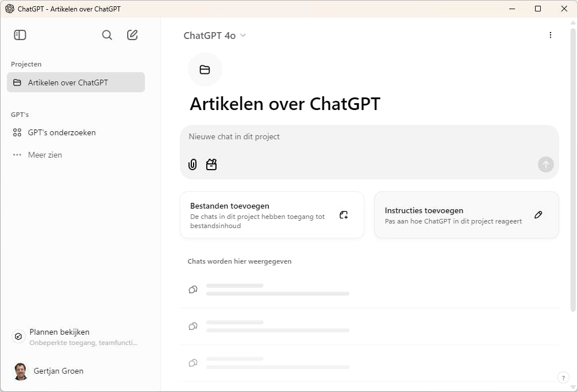The height and width of the screenshot is (392, 578).
Task: Open the search chats icon
Action: coord(107,35)
